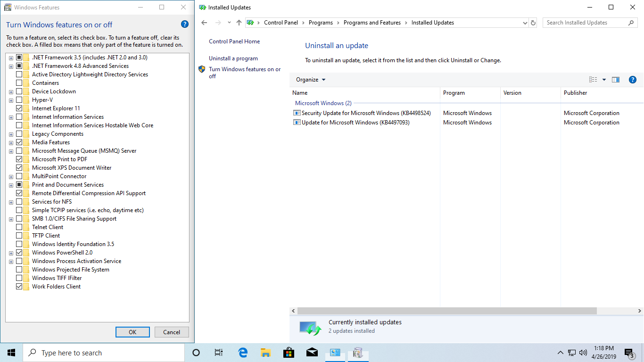Uncheck Work Folders Client
This screenshot has height=362, width=644.
tap(19, 287)
